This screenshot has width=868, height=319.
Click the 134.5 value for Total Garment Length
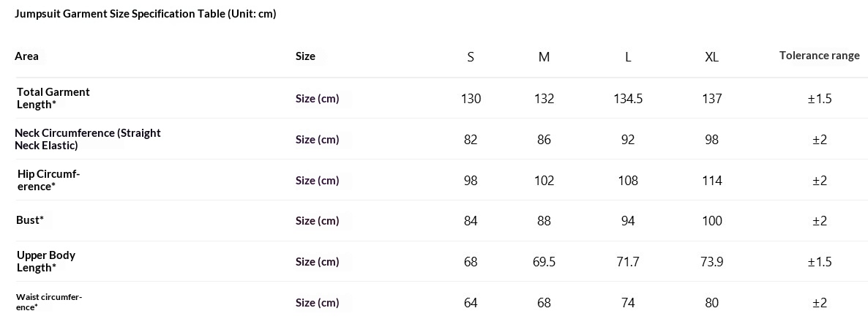628,99
